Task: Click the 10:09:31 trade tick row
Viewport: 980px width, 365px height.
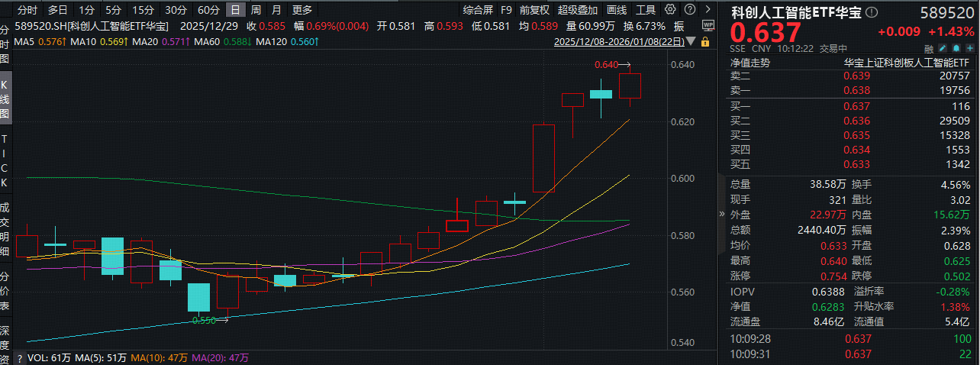Action: pyautogui.click(x=849, y=354)
